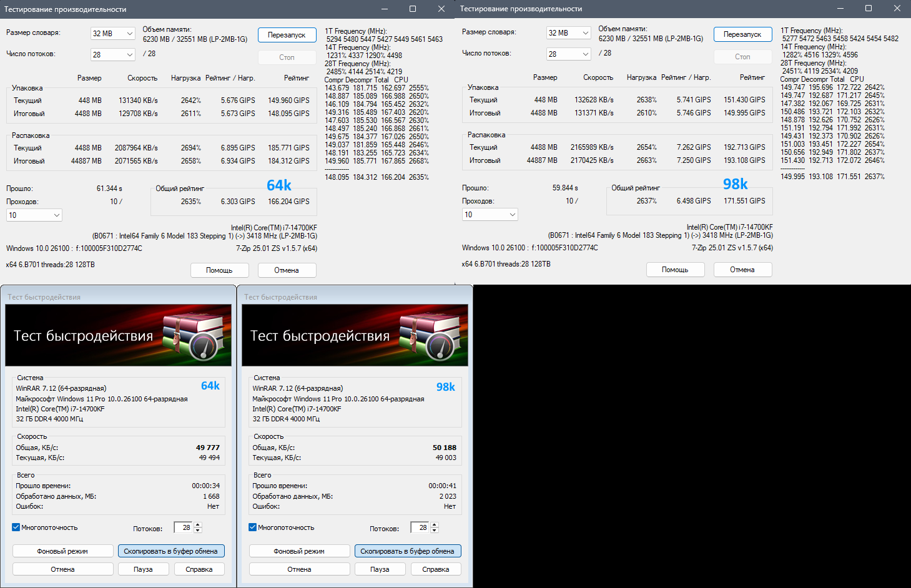This screenshot has width=911, height=588.
Task: Toggle Многопоточность in the right WinRAR window
Action: click(253, 527)
